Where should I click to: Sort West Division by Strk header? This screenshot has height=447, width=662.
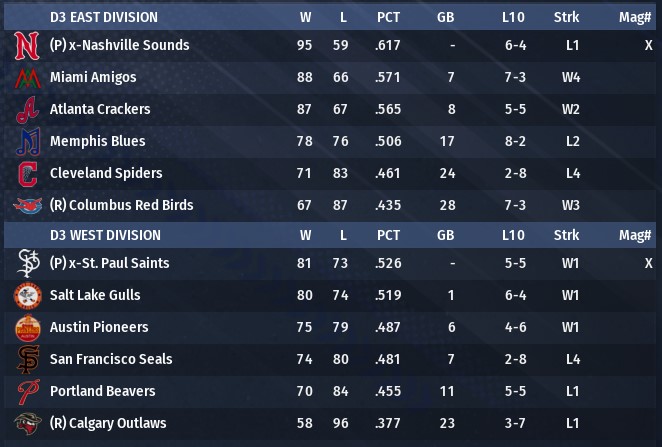[566, 235]
